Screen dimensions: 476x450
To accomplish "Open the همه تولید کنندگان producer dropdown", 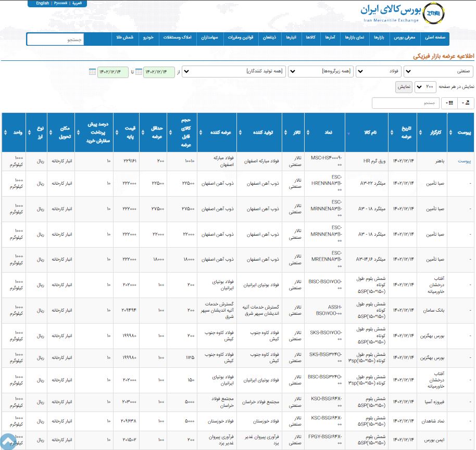I will coord(234,72).
